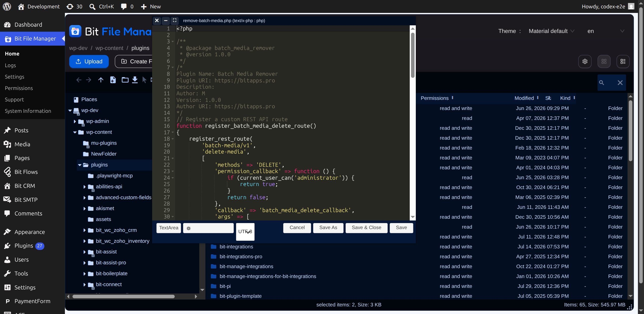Open System Information submenu item

[28, 111]
